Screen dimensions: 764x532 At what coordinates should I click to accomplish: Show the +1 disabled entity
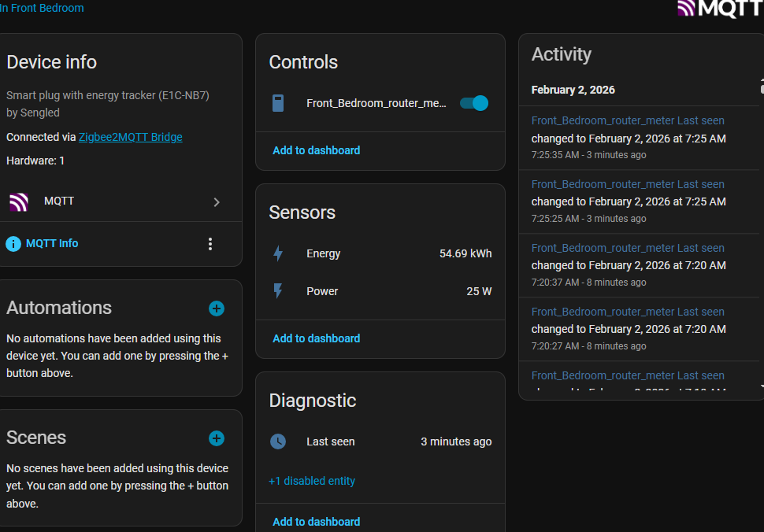[x=312, y=481]
